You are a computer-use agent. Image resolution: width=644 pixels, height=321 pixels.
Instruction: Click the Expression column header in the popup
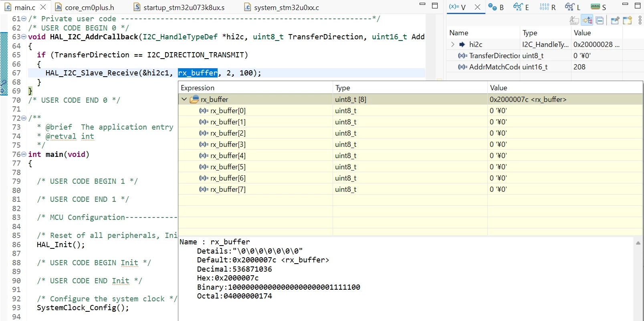(256, 88)
